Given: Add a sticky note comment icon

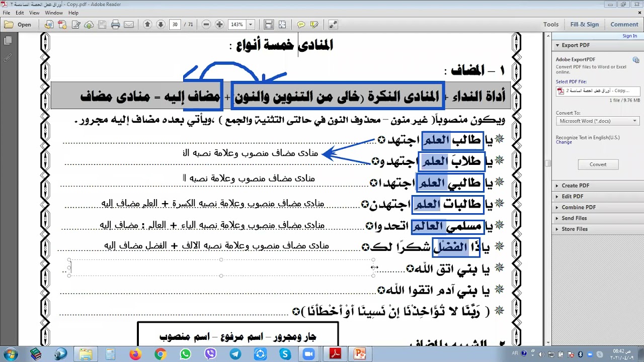Looking at the screenshot, I should coord(301,24).
